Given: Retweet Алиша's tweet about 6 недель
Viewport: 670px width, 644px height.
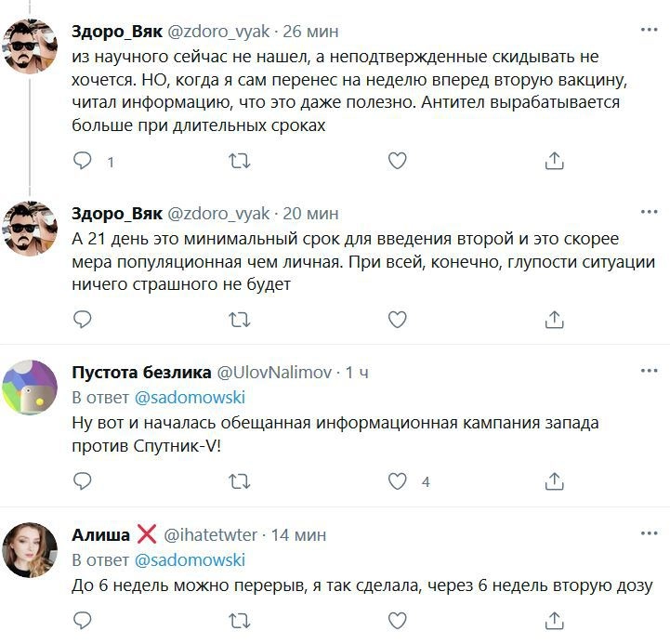Looking at the screenshot, I should click(239, 619).
